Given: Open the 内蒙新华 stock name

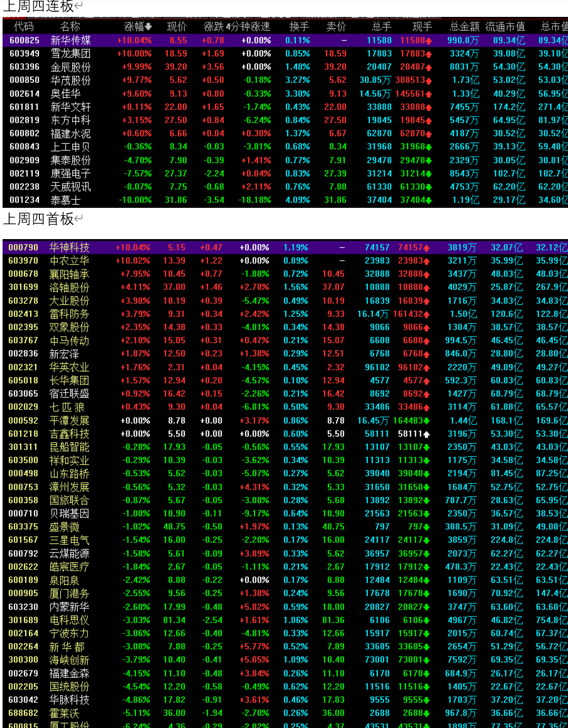Looking at the screenshot, I should 69,607.
